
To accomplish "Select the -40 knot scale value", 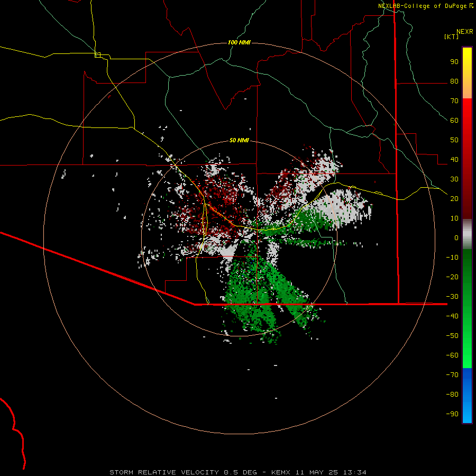I will coord(452,316).
